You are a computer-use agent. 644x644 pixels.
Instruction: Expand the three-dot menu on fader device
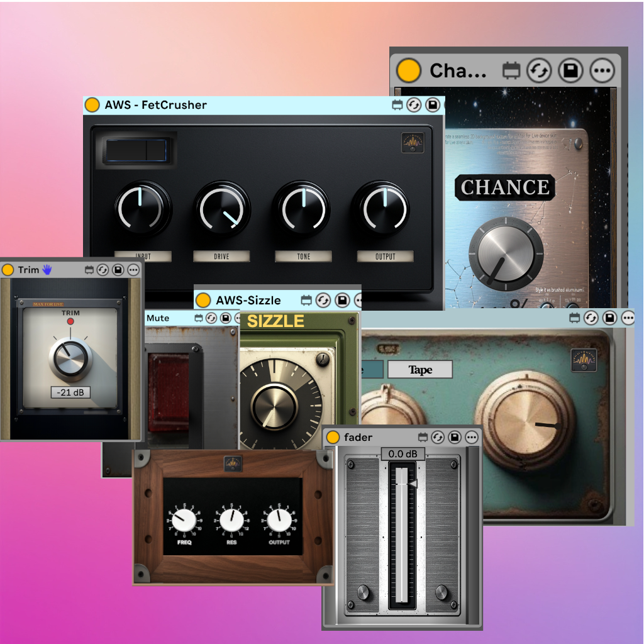pyautogui.click(x=470, y=437)
